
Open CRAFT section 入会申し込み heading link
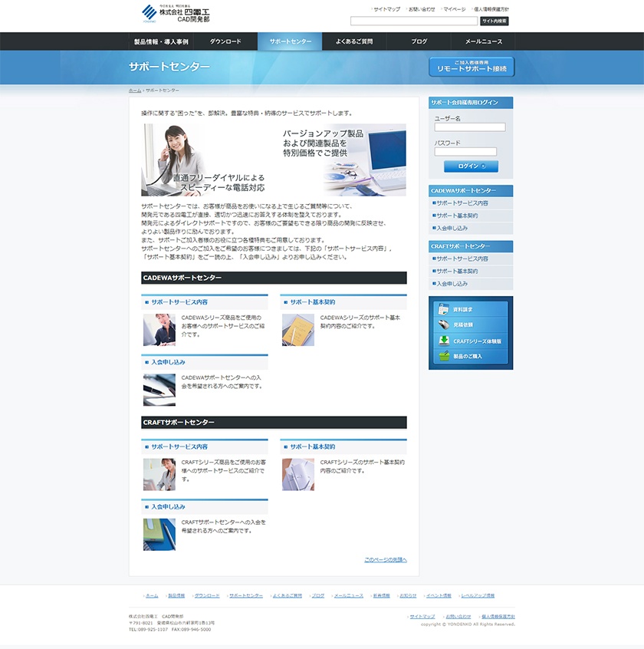click(168, 506)
